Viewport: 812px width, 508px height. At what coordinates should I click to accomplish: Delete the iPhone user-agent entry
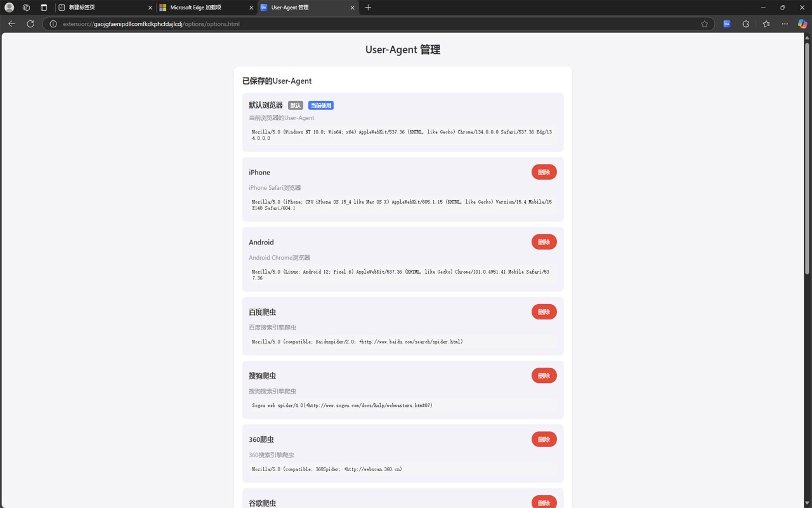544,172
